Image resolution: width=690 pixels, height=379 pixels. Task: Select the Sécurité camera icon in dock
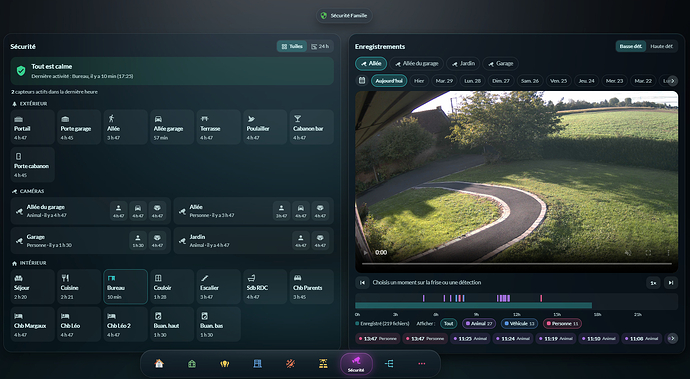(x=356, y=364)
